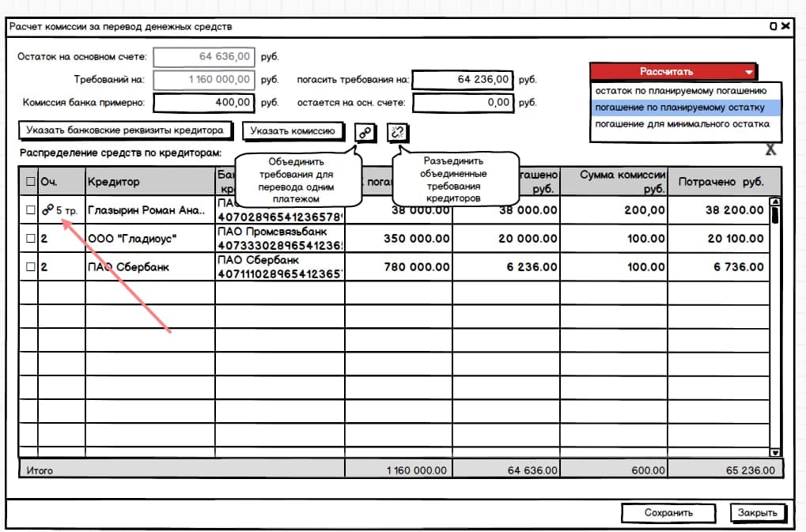Click the 'Комиссия банка примерно' input field
806x532 pixels.
(203, 102)
